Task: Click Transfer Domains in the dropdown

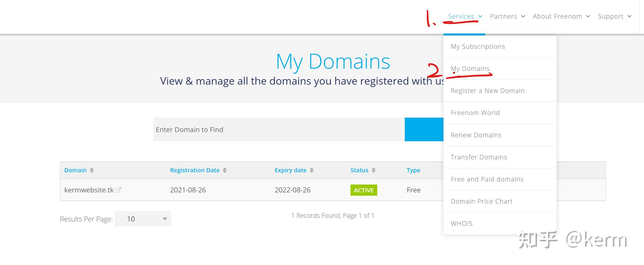Action: (479, 157)
